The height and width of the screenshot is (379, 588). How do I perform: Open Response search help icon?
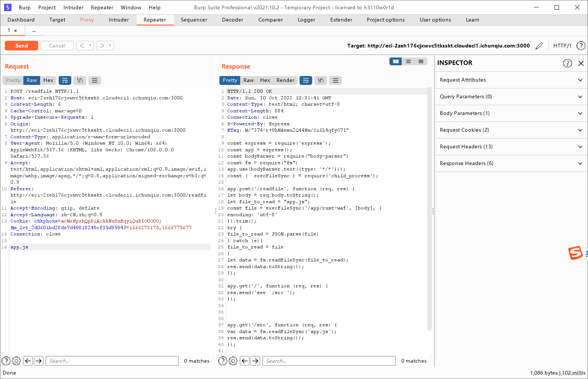(223, 361)
